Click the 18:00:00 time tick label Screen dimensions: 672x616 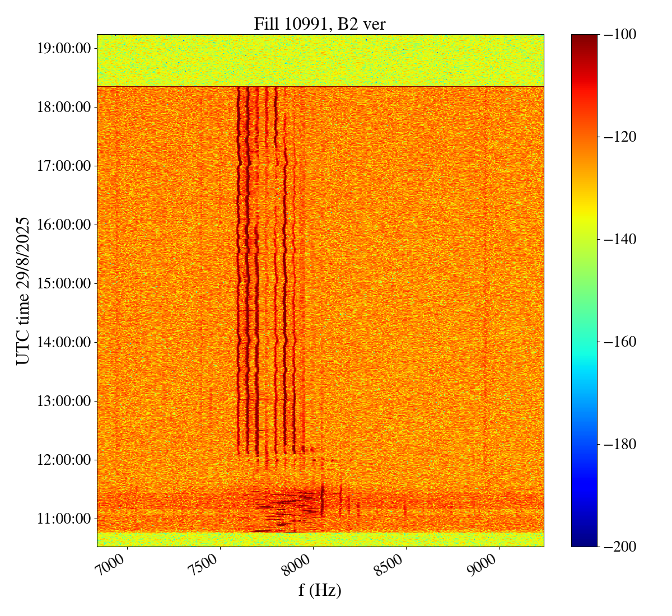point(63,107)
